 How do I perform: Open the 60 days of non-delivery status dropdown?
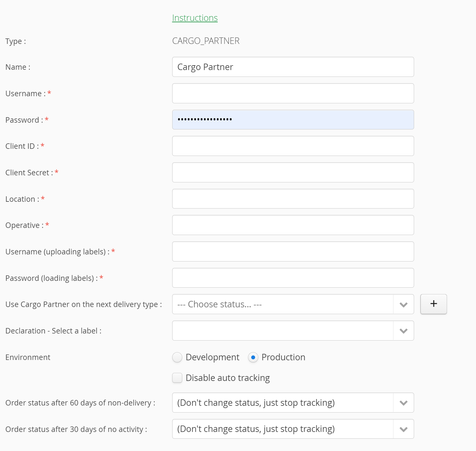[x=293, y=403]
